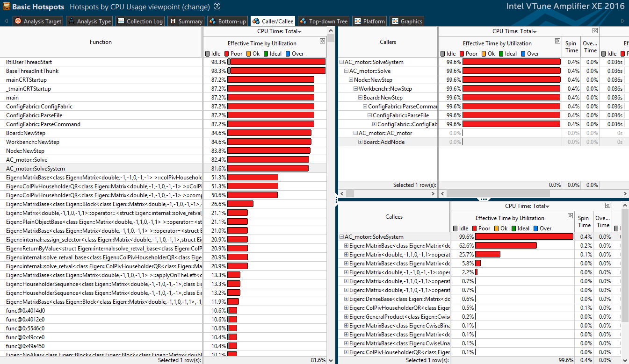Click the Summary tab's icon
The height and width of the screenshot is (364, 629).
tap(173, 21)
